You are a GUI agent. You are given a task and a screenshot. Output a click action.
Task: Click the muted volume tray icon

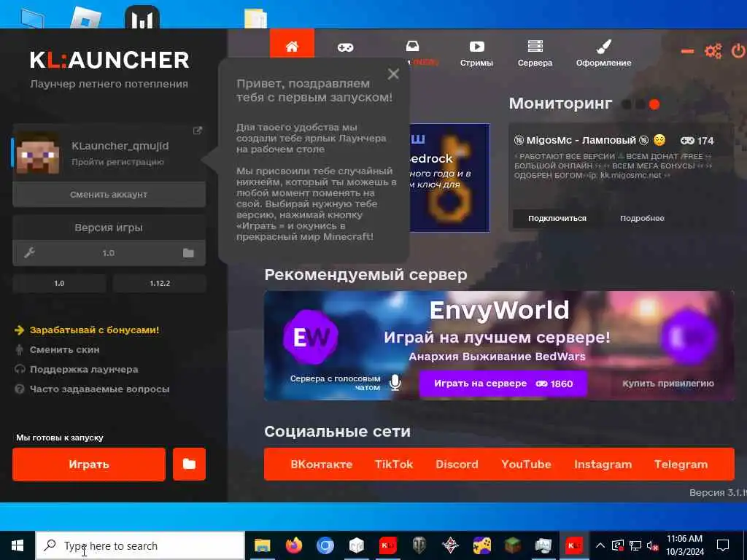click(653, 545)
